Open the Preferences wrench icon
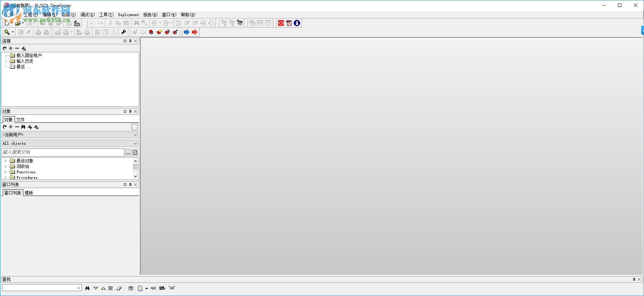The height and width of the screenshot is (296, 644). click(123, 32)
